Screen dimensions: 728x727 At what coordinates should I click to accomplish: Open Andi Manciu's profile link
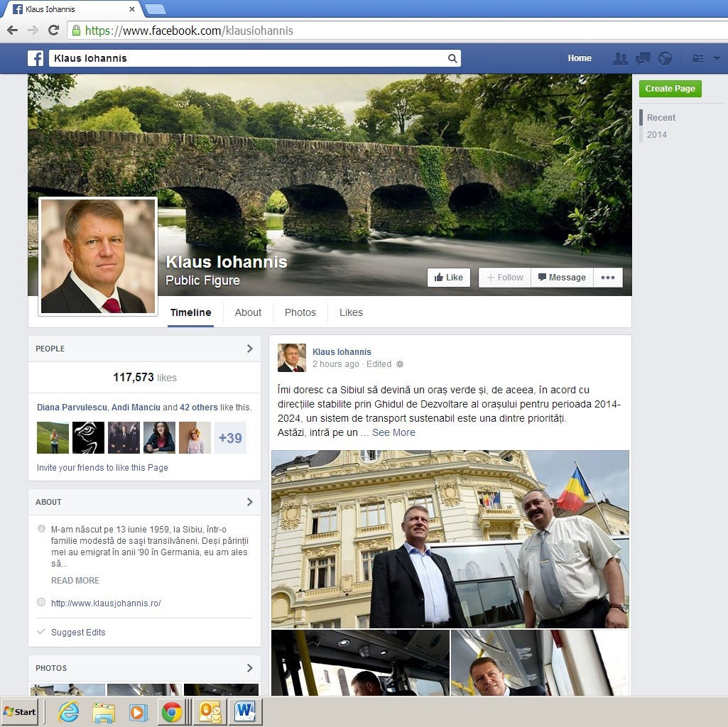(x=136, y=407)
